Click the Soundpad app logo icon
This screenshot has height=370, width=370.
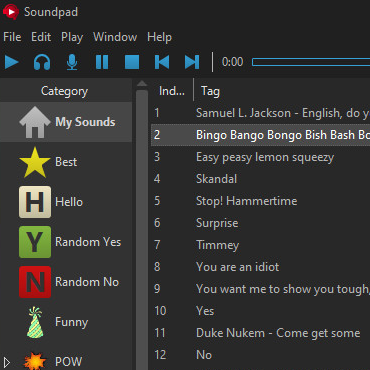(11, 12)
